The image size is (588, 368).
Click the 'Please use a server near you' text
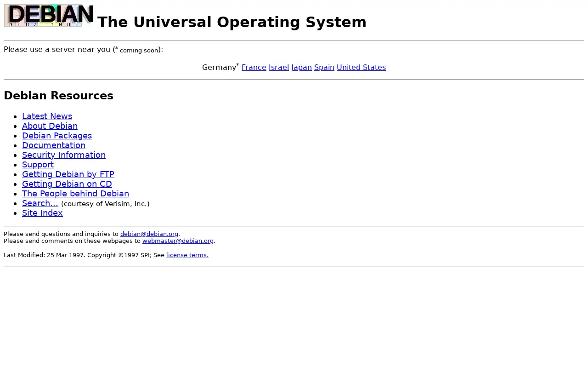(x=57, y=50)
